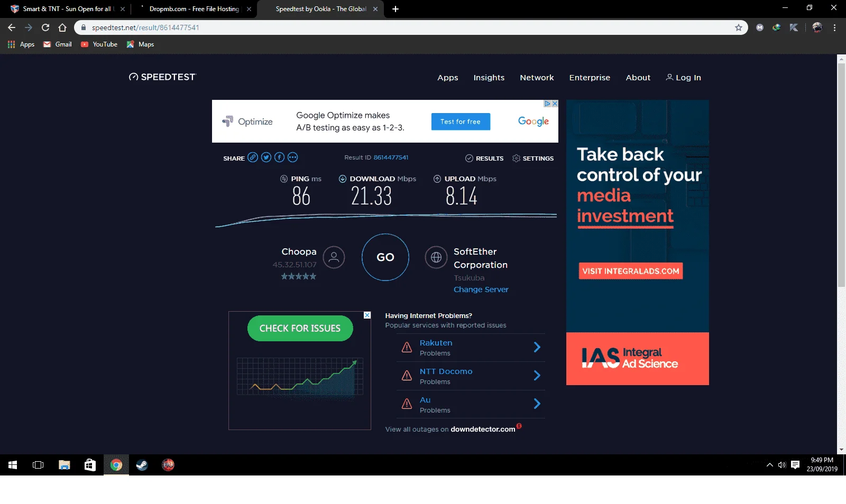Click the Choopa user profile icon

point(334,257)
